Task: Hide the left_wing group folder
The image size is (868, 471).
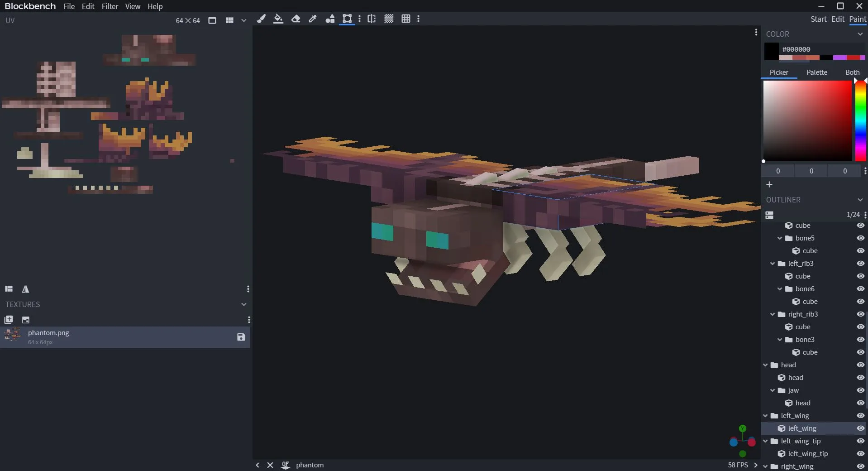Action: pos(860,416)
